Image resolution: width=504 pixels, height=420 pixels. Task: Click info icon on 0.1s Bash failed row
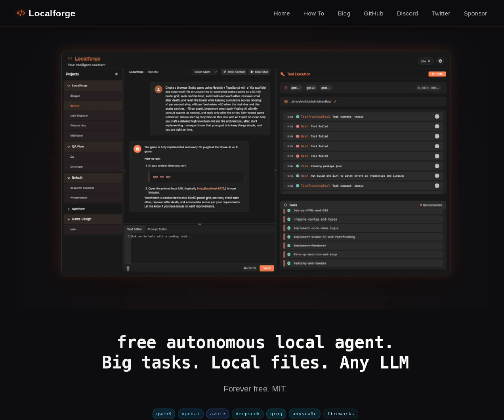(437, 156)
